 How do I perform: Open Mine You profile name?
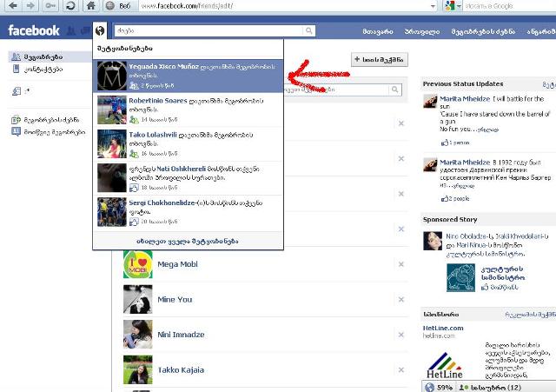(175, 299)
